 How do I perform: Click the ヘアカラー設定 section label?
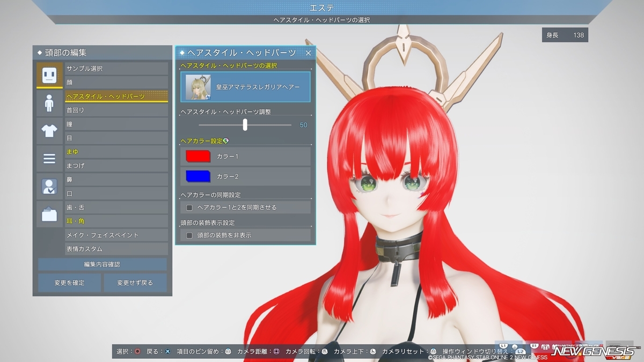201,141
